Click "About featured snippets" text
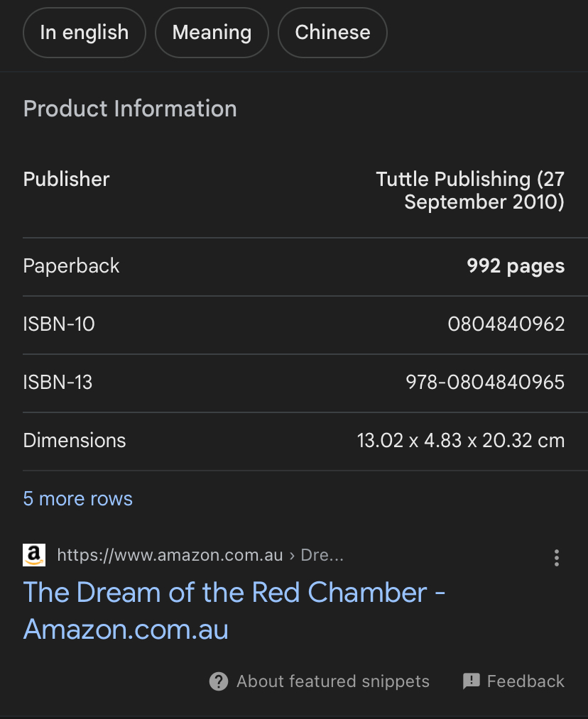The height and width of the screenshot is (719, 588). (x=333, y=681)
